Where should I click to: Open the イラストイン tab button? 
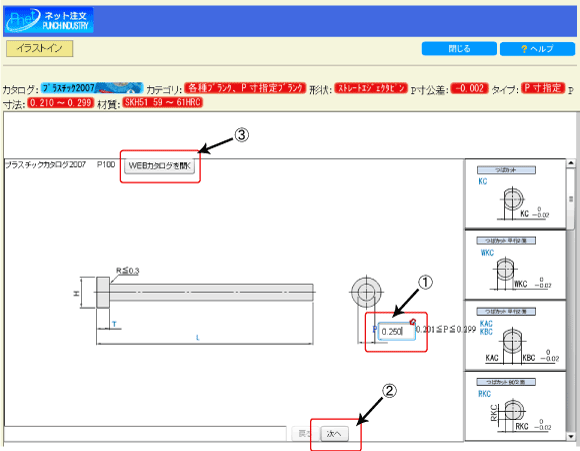coord(40,48)
